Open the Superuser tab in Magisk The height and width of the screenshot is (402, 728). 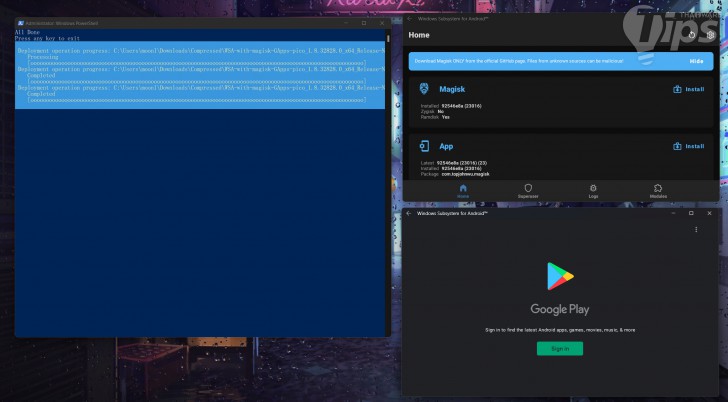pos(528,191)
